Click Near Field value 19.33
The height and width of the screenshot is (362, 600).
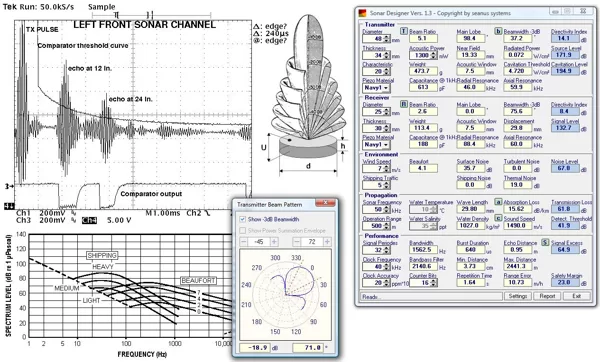(x=471, y=55)
